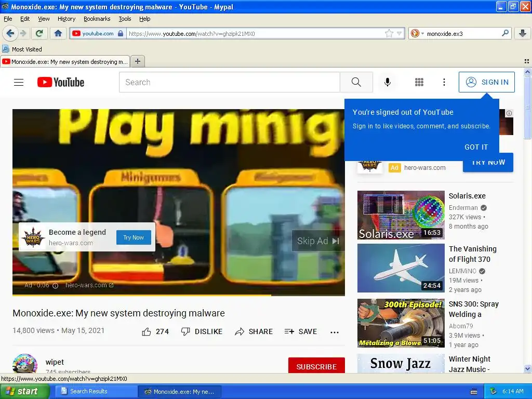The image size is (532, 399).
Task: Like the video with thumbs up icon
Action: click(x=147, y=332)
